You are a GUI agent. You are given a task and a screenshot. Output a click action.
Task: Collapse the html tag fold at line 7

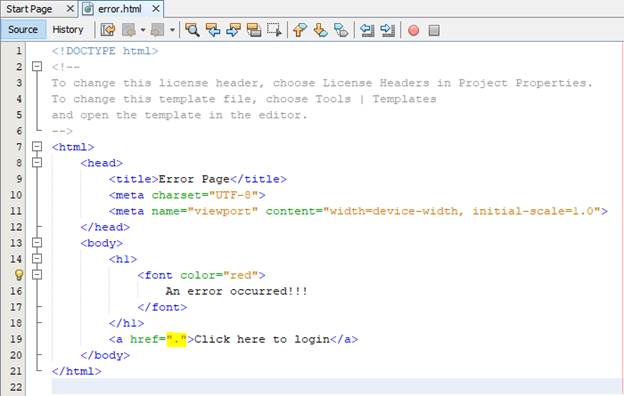37,146
